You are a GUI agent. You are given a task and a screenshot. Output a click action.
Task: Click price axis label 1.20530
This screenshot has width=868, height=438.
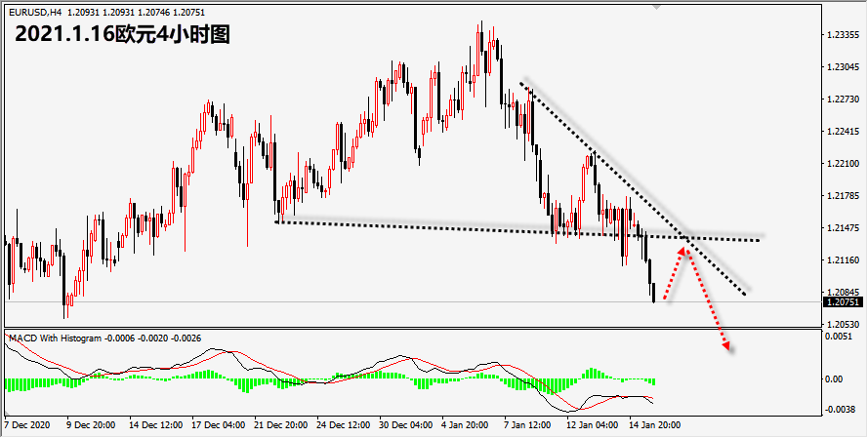[843, 324]
